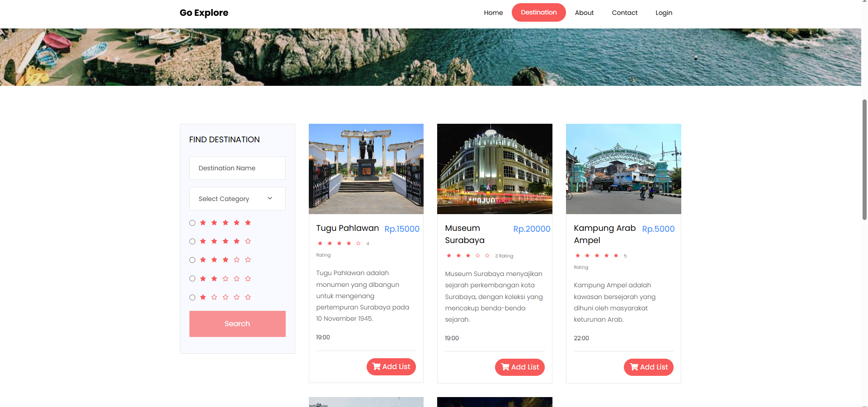Select the five-star rating radio button
This screenshot has height=407, width=868.
(192, 223)
